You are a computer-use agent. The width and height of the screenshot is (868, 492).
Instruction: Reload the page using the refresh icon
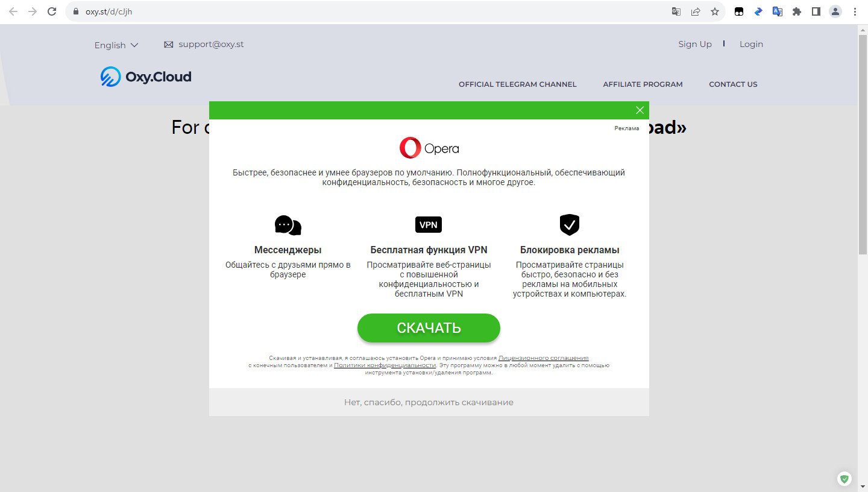click(x=52, y=11)
